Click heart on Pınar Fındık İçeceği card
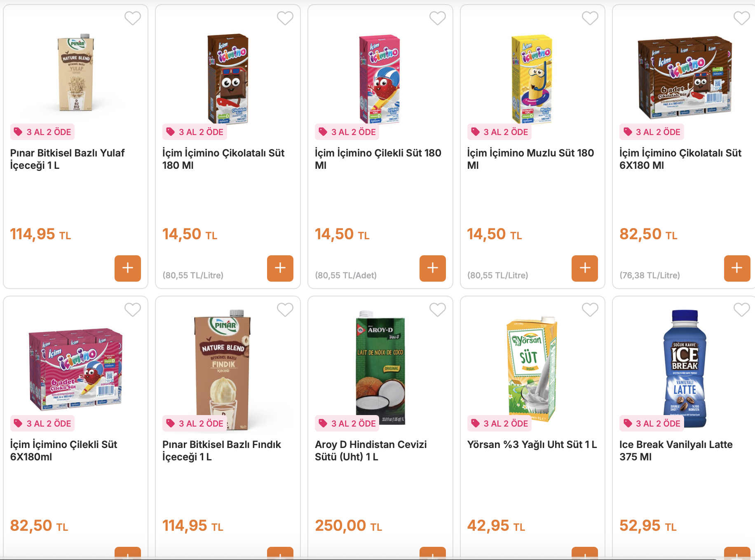 coord(285,310)
